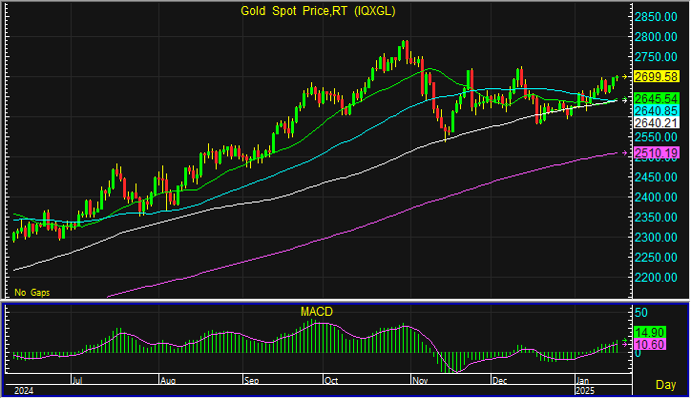Click the No Gaps label

tap(32, 293)
